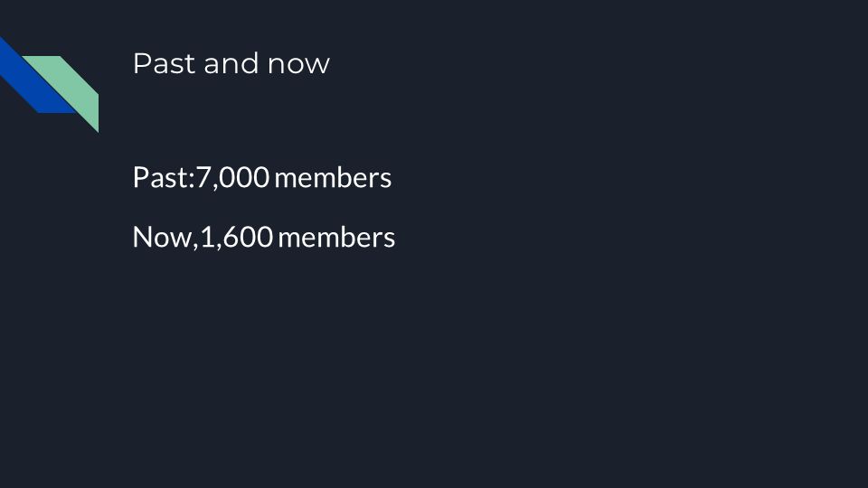Click the pointed bottom tip of green shape
Screen dimensions: 868x488
click(x=98, y=131)
